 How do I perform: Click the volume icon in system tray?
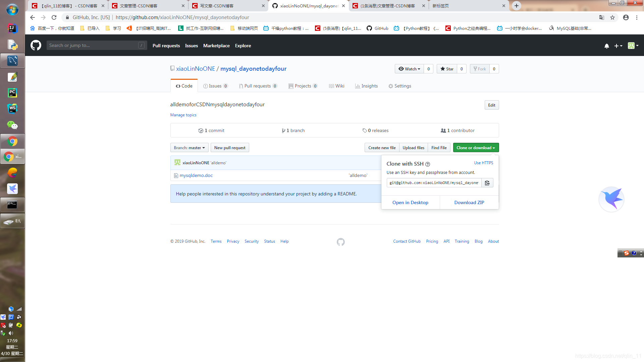tap(11, 333)
